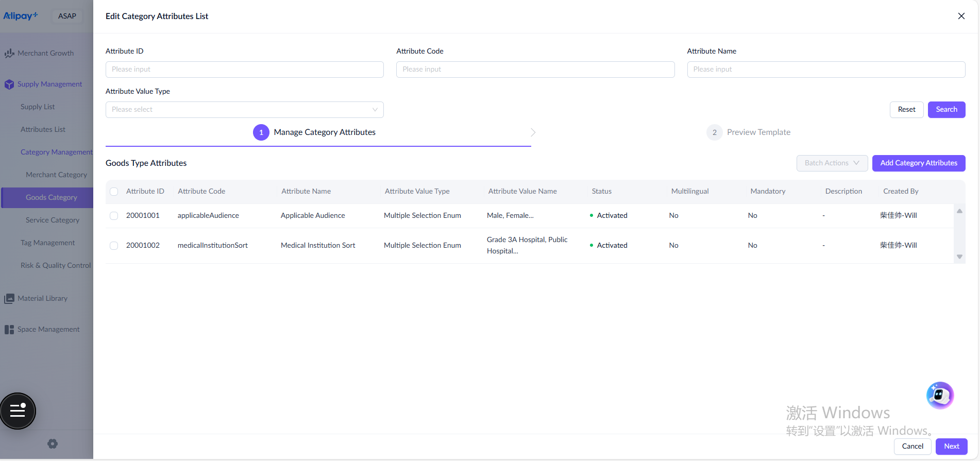Open the Attribute Value Type dropdown
Image resolution: width=980 pixels, height=461 pixels.
pyautogui.click(x=244, y=110)
